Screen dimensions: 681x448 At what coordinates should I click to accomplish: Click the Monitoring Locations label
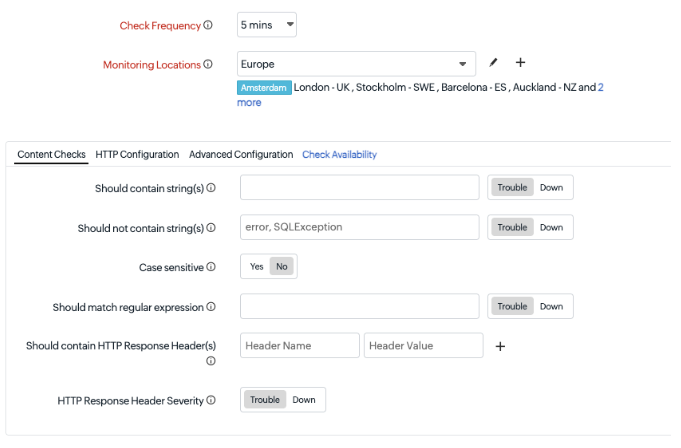[x=152, y=65]
